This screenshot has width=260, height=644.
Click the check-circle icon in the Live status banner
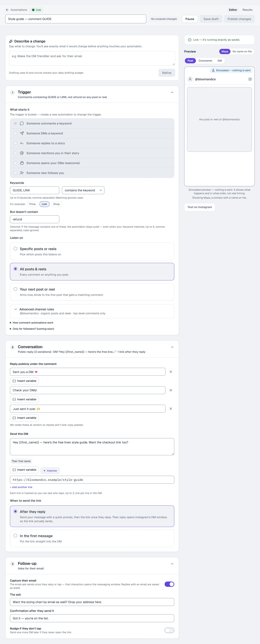190,40
